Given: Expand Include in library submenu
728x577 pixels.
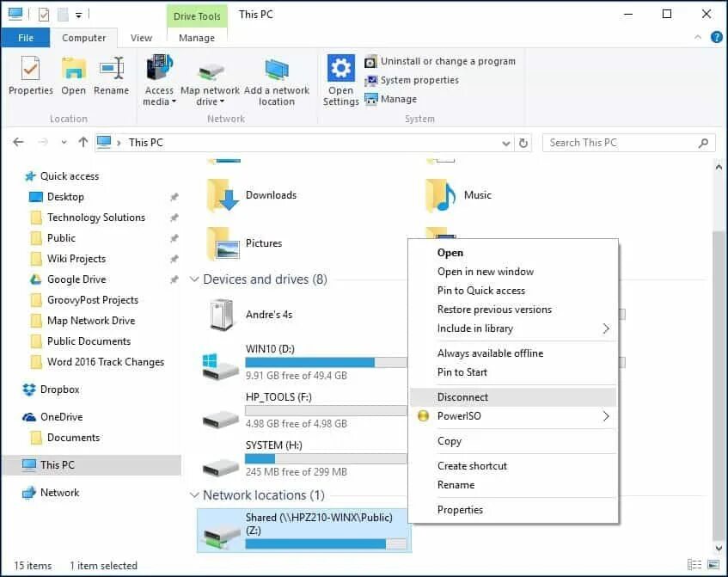Looking at the screenshot, I should (513, 328).
